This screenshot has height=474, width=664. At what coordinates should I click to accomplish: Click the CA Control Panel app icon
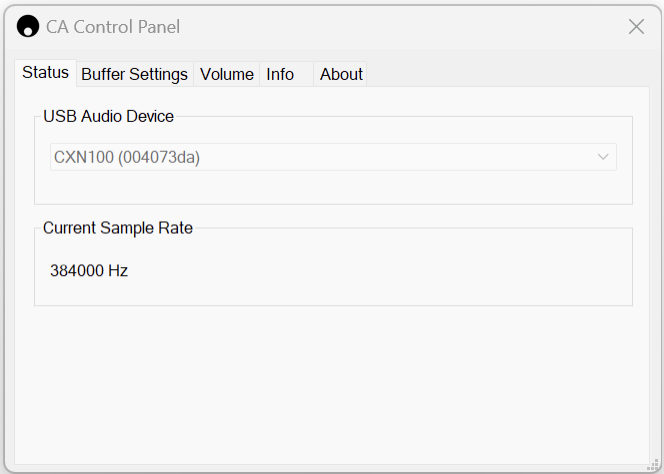(28, 27)
